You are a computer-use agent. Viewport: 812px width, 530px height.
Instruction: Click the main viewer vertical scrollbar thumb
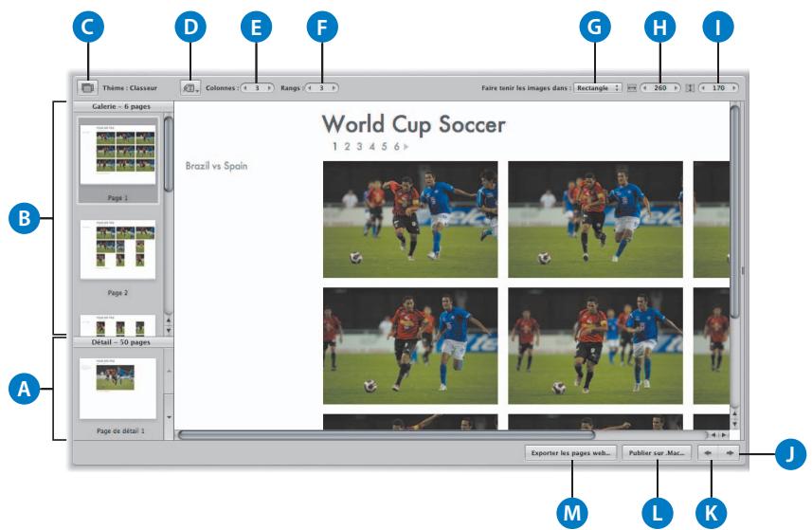coord(734,211)
